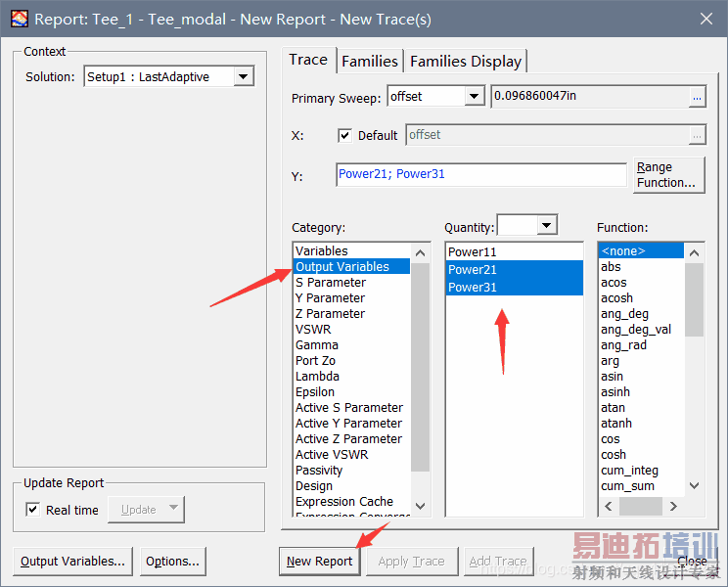This screenshot has width=728, height=587.
Task: Click the Function list scroll down arrow
Action: [x=694, y=486]
